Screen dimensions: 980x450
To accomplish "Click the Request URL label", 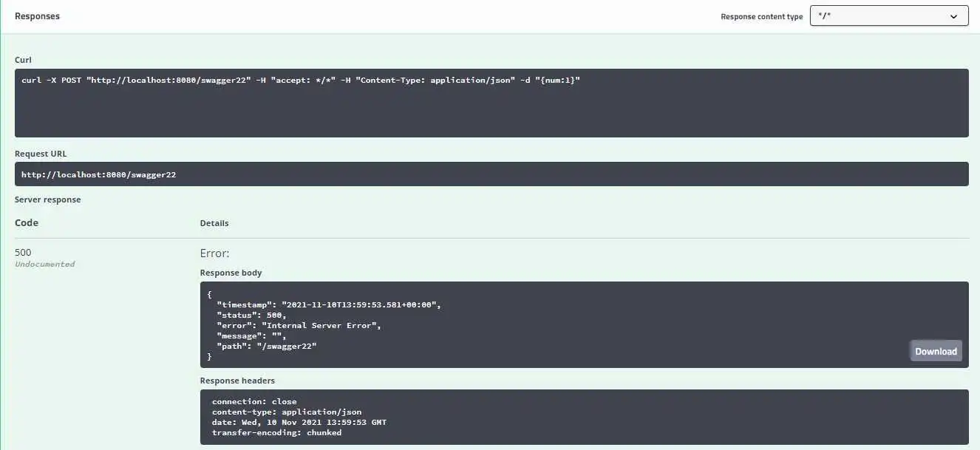I will [x=41, y=154].
